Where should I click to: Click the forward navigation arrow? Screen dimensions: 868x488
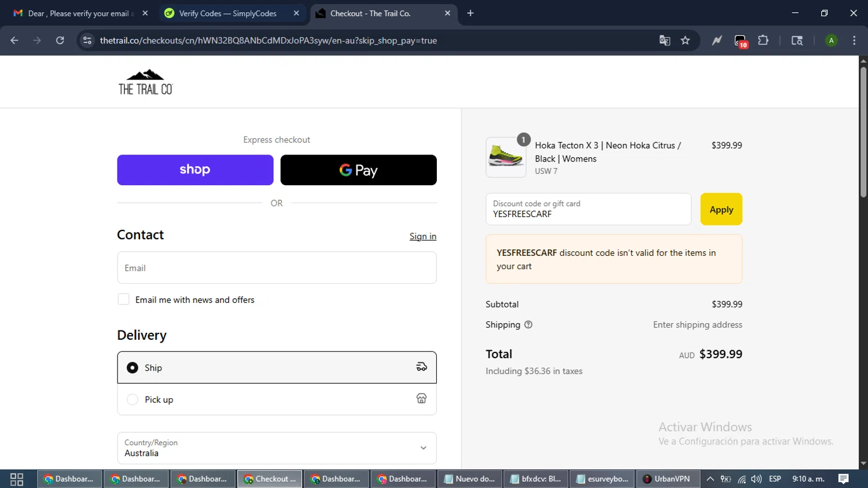tap(37, 41)
